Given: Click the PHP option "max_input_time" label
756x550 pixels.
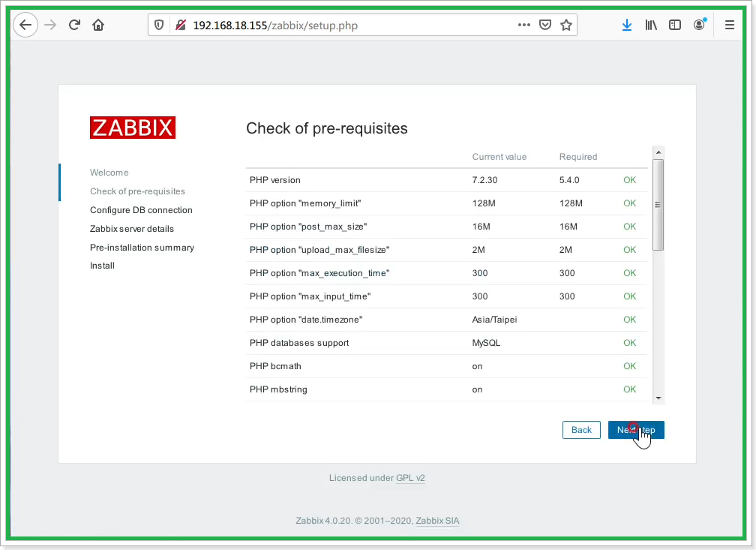Looking at the screenshot, I should pos(310,296).
